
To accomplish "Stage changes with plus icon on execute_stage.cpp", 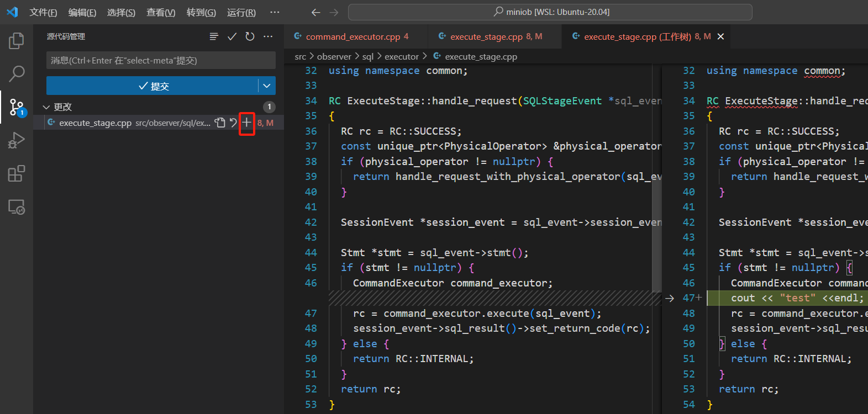I will (x=246, y=123).
